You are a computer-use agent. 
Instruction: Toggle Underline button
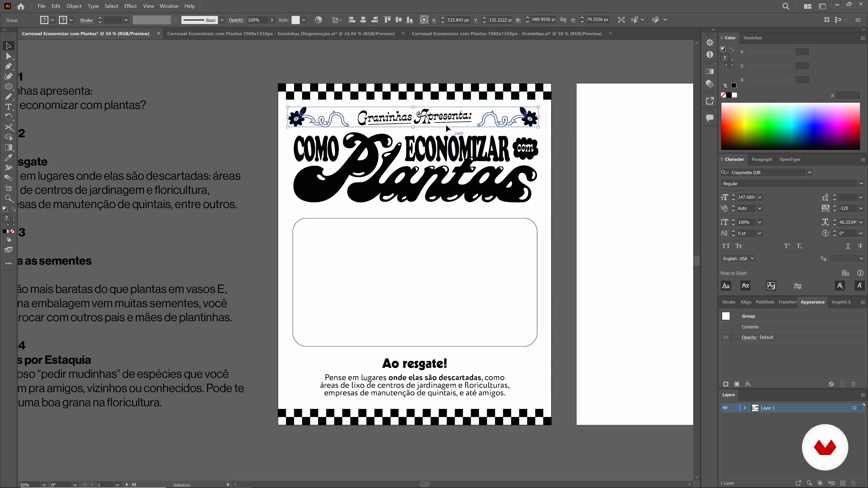[x=848, y=246]
